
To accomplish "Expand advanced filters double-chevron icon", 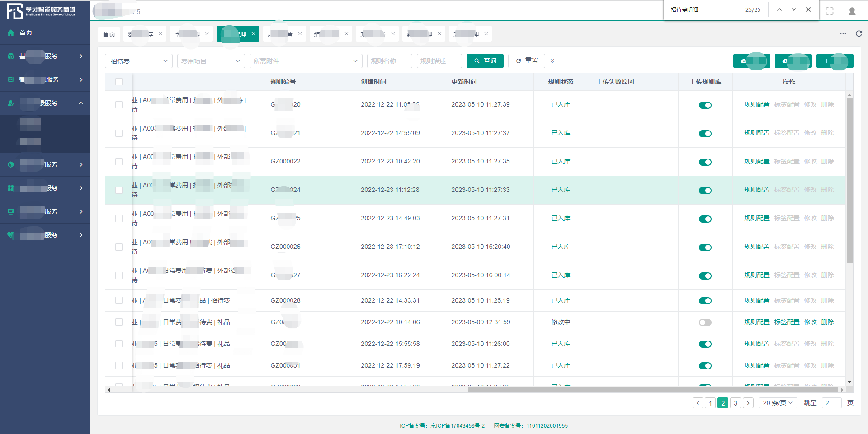I will (x=552, y=61).
